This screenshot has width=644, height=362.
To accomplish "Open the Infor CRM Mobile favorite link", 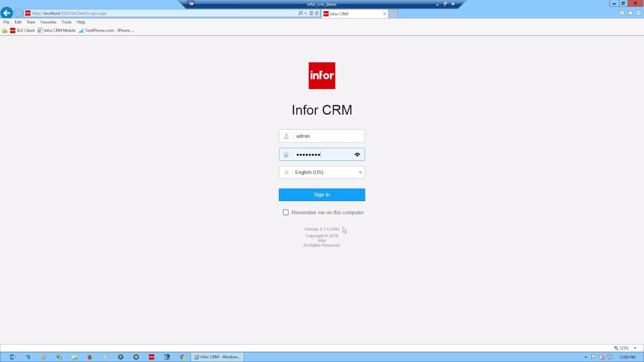I will (56, 31).
